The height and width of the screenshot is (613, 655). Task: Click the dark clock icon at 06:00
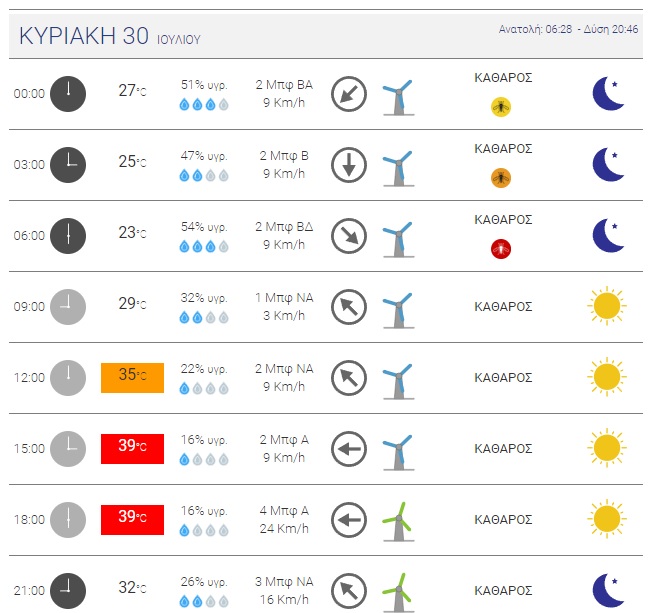[x=68, y=236]
